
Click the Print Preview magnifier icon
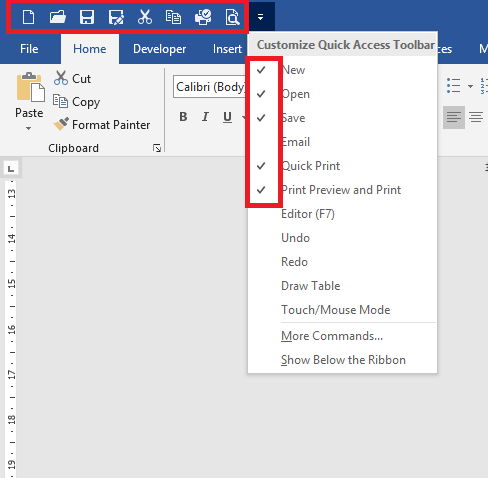point(232,17)
